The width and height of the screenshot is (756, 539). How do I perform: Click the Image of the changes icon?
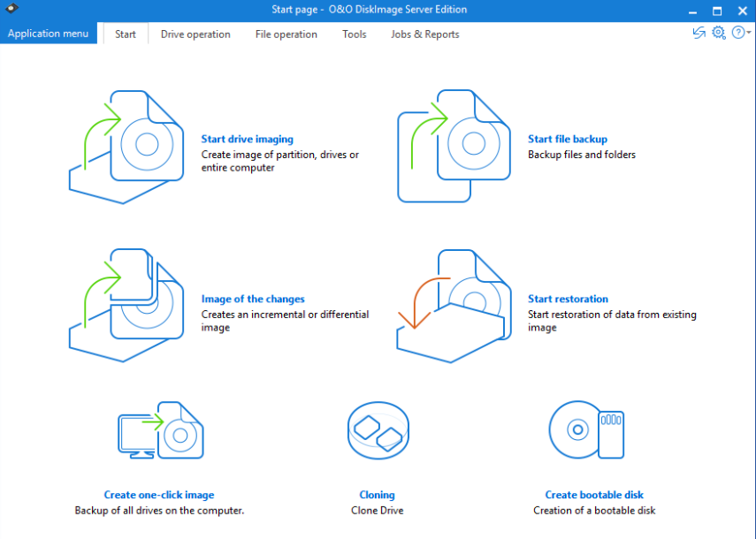126,305
